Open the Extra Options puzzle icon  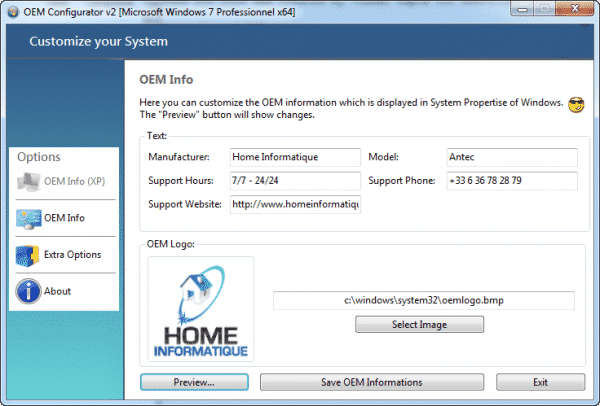pyautogui.click(x=28, y=255)
